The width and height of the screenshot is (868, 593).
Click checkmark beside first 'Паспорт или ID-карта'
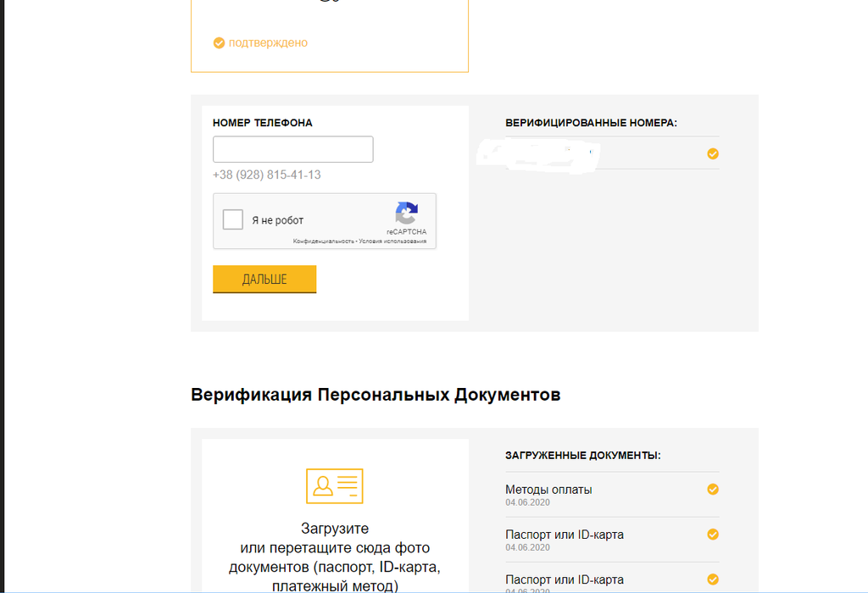pos(713,535)
